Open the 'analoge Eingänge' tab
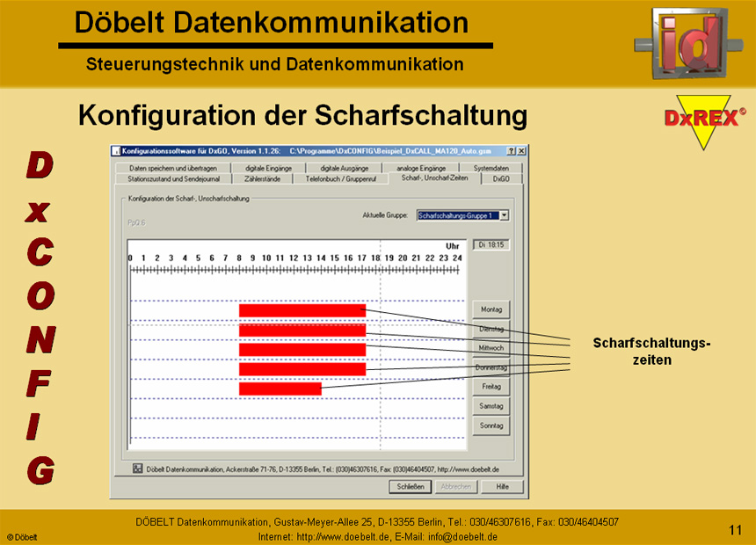Image resolution: width=756 pixels, height=545 pixels. [421, 168]
